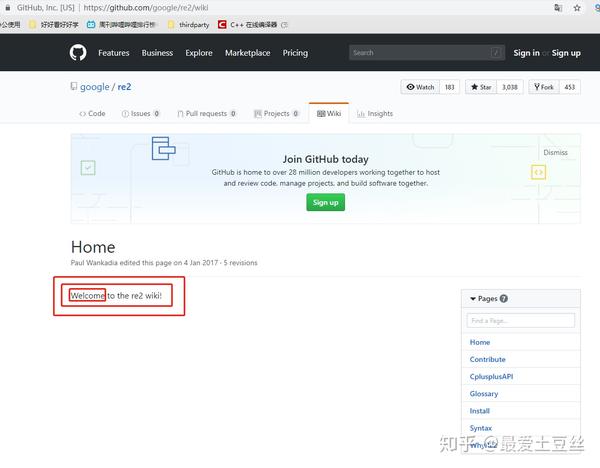Open Features in the top navigation
The image size is (600, 468).
coord(114,53)
